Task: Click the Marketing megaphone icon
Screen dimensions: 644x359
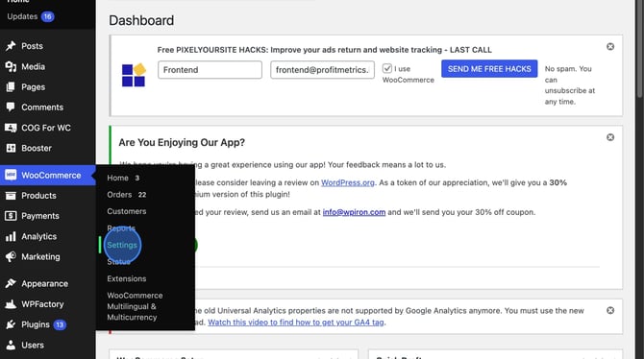Action: click(x=11, y=257)
